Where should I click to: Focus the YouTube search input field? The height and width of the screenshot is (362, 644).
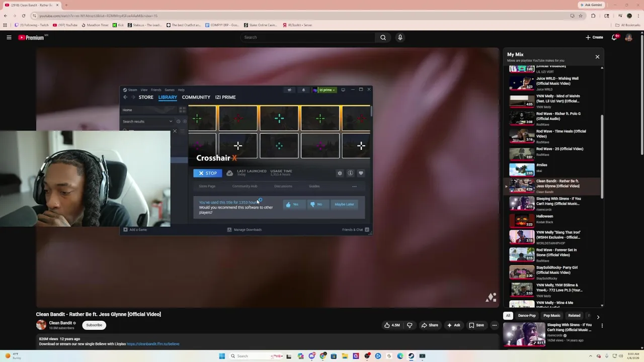(x=308, y=37)
